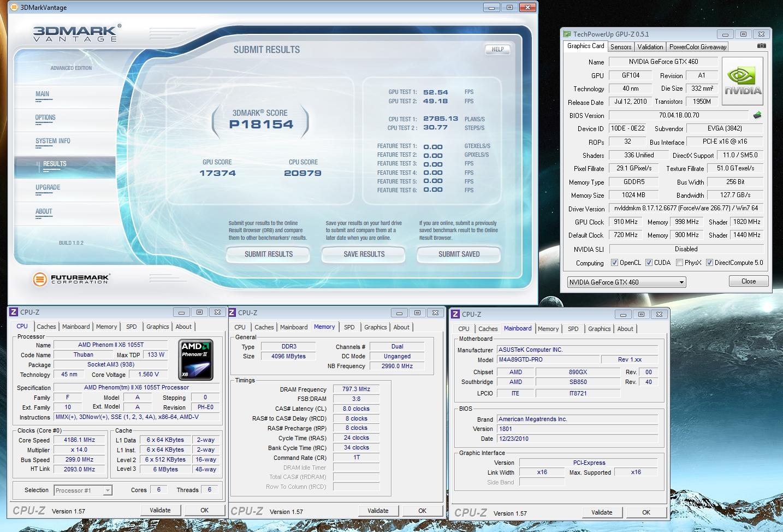The image size is (783, 532).
Task: Open UPGRADE in the 3DMark sidebar
Action: [48, 187]
